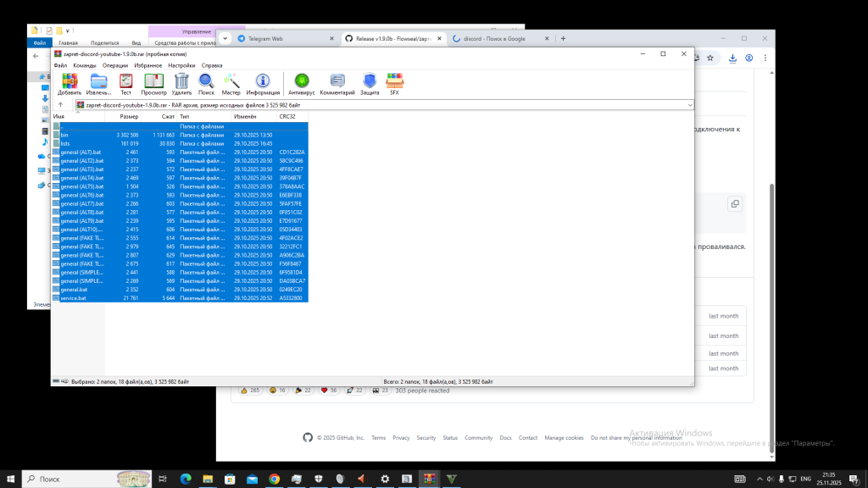Switch to the Telegram Web tab
The image size is (868, 488).
(x=264, y=38)
